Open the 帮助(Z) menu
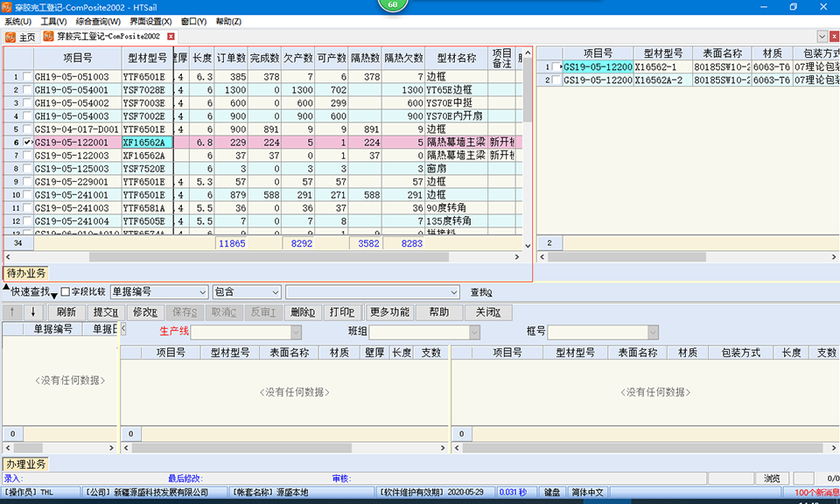 (228, 21)
